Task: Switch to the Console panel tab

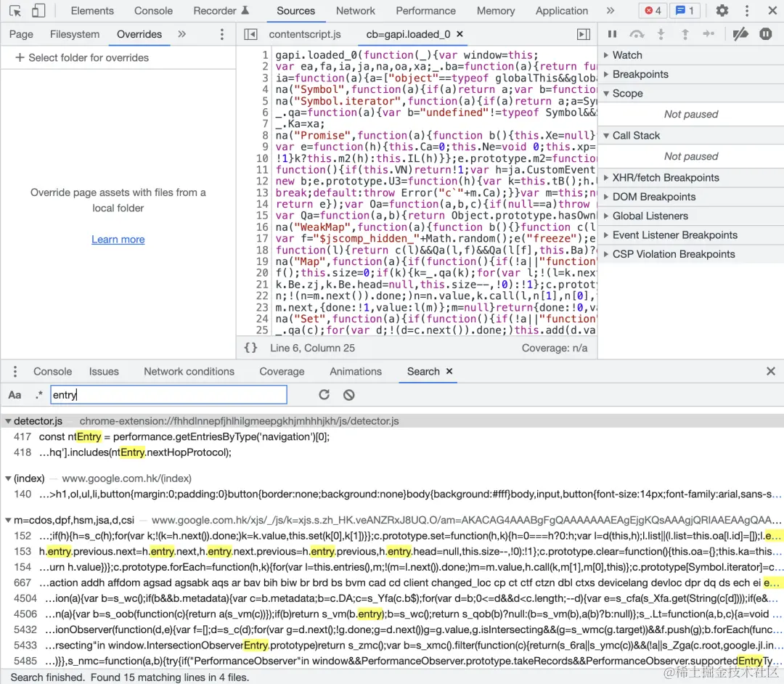Action: point(153,10)
